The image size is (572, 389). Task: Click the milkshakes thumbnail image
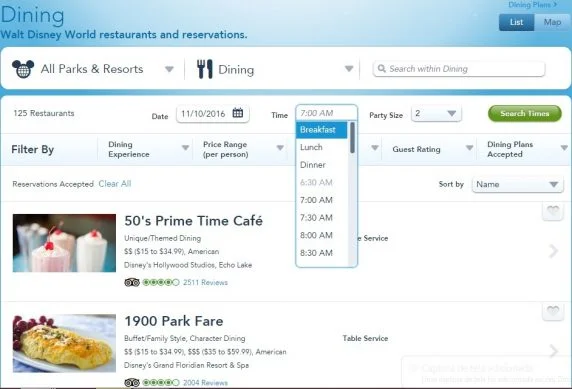(x=64, y=243)
